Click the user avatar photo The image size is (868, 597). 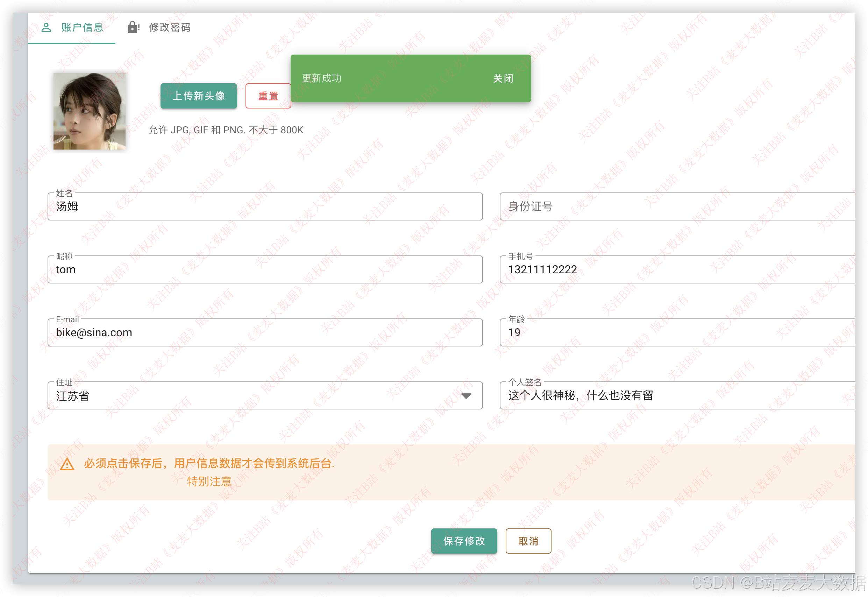pos(89,111)
